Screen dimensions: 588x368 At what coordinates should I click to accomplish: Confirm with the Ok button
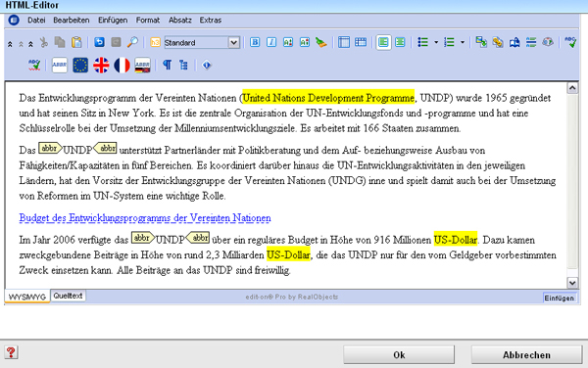399,354
